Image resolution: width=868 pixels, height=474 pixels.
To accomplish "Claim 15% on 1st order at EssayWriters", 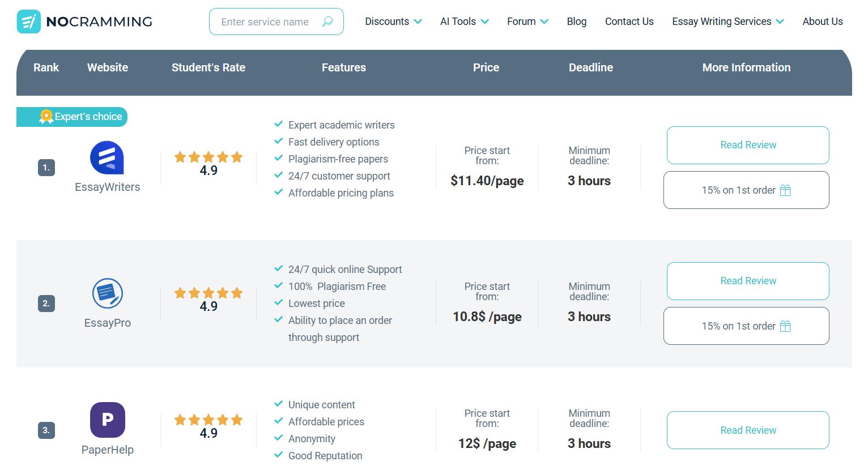I will (746, 190).
